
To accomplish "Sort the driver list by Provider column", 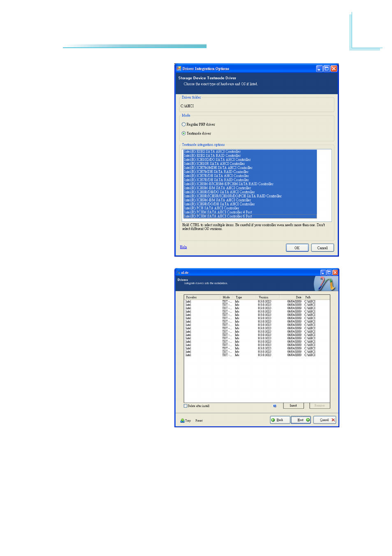I will 191,297.
